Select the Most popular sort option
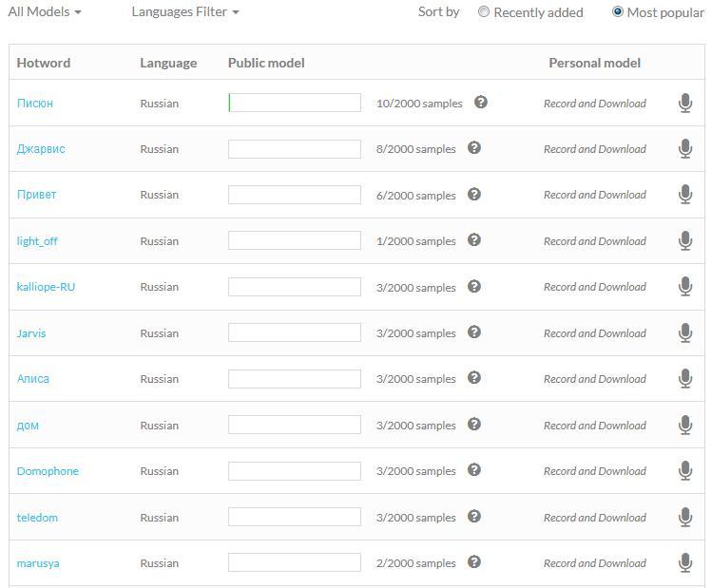712x588 pixels. (x=618, y=12)
